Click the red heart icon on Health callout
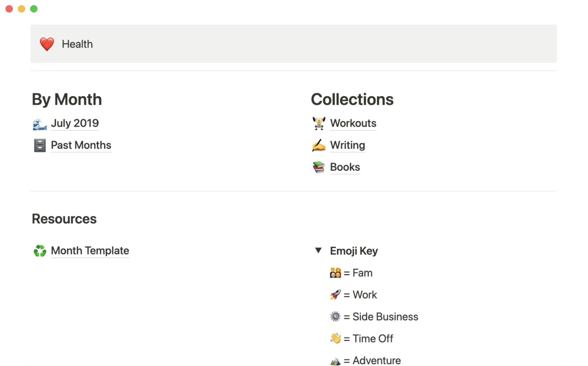 pos(47,44)
